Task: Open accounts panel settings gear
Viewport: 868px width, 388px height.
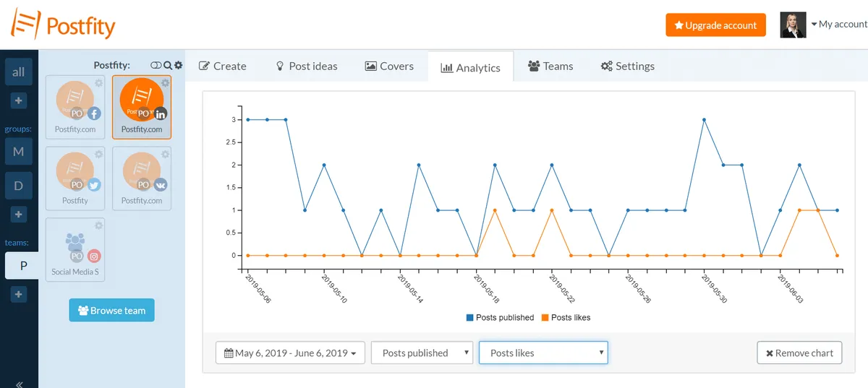Action: pyautogui.click(x=178, y=65)
